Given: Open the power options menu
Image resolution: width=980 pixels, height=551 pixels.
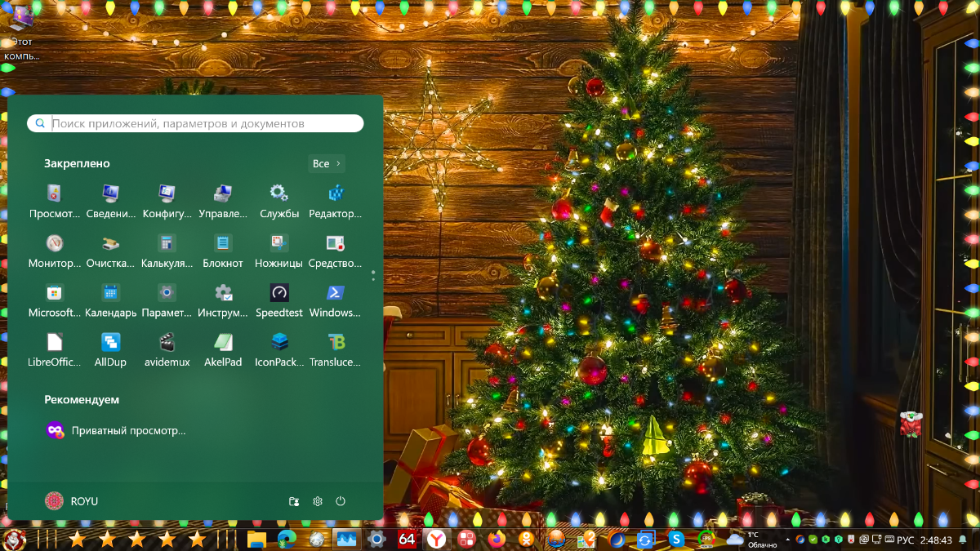Looking at the screenshot, I should coord(341,501).
